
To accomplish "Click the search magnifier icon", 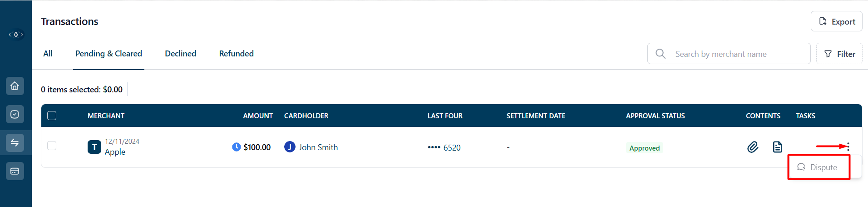I will [x=661, y=54].
